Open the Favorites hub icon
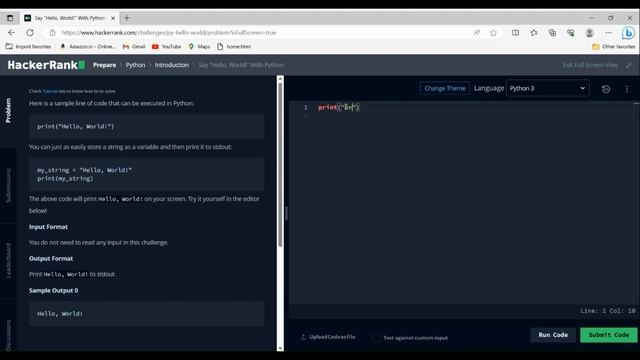 point(534,33)
